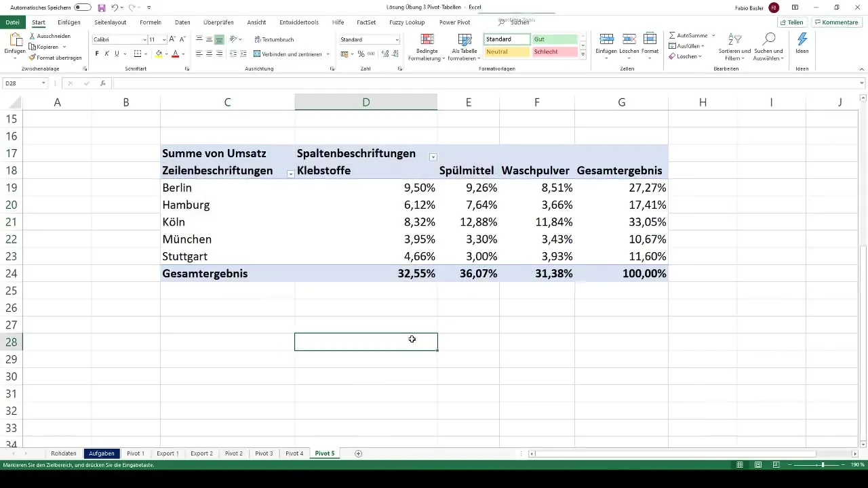The width and height of the screenshot is (868, 488).
Task: Open number format Standard dropdown
Action: pos(397,40)
